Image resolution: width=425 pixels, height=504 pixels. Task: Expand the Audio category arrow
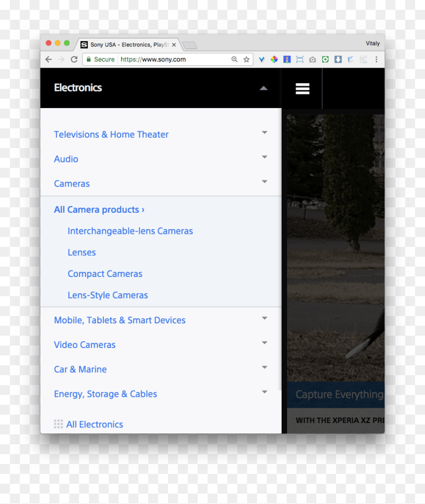tap(264, 157)
